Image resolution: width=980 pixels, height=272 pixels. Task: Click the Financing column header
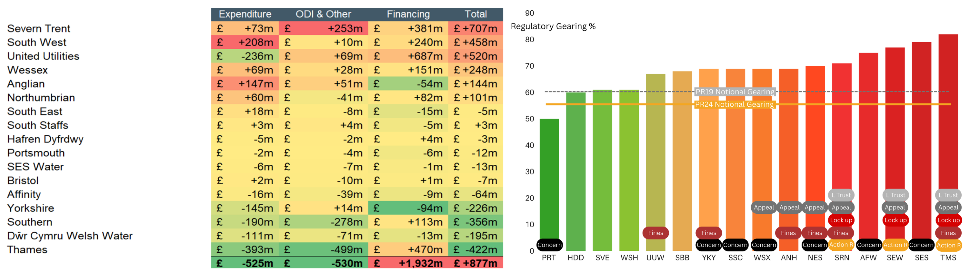(408, 14)
